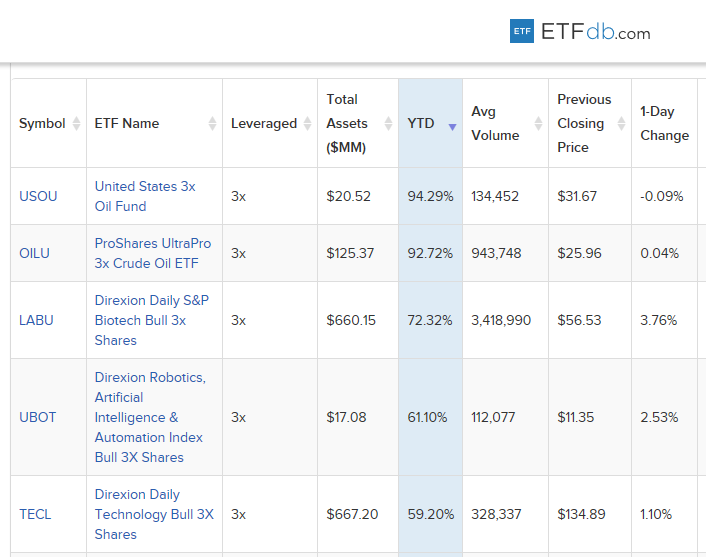Sort table by ETF Name column arrows
The width and height of the screenshot is (706, 557).
click(x=212, y=124)
